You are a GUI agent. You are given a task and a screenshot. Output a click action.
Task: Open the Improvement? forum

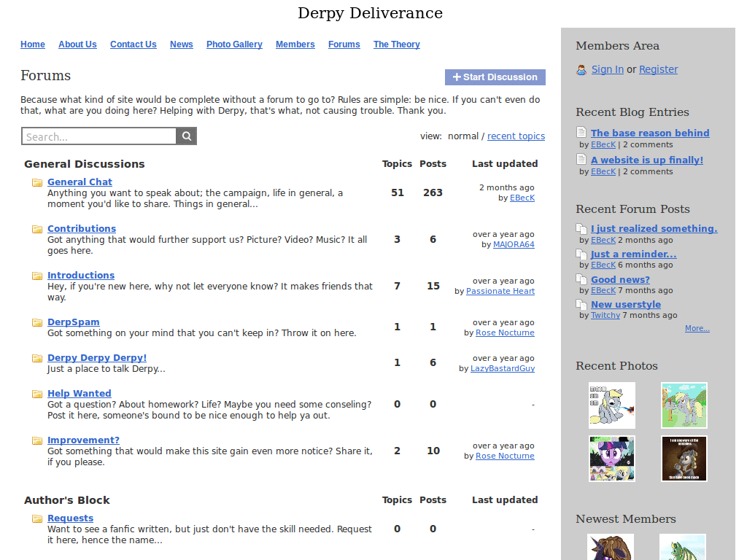(x=83, y=440)
